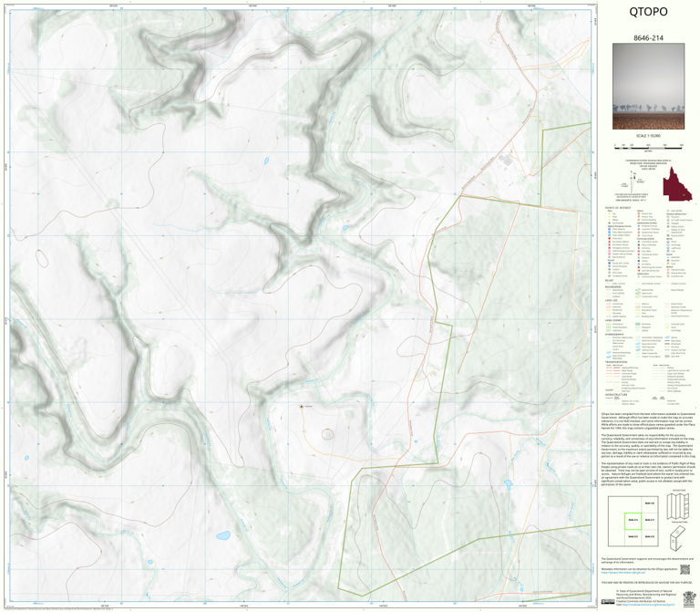Click the Creative Commons license badge
Screen dimensions: 700x612
pyautogui.click(x=608, y=601)
